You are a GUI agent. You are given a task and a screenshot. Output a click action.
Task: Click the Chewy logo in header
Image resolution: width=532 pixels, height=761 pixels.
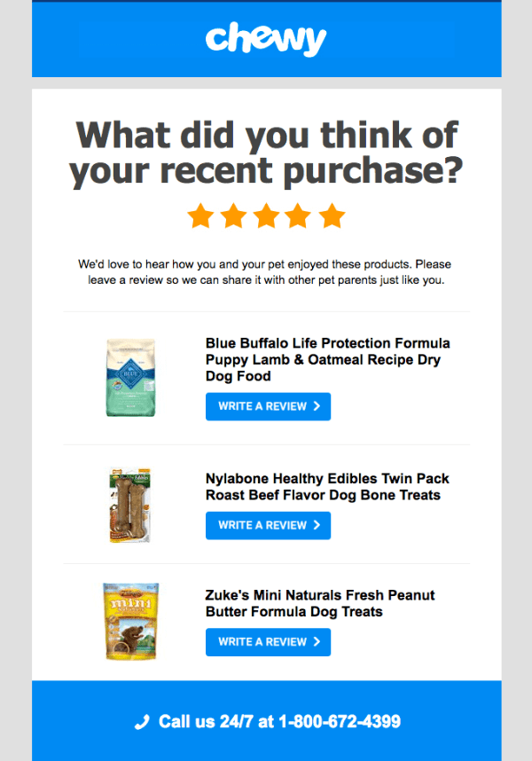point(266,39)
